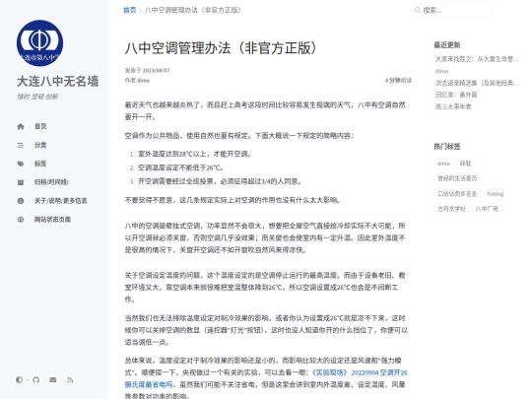Click the 4 分钟阅读 reading time text
The height and width of the screenshot is (399, 532).
398,81
